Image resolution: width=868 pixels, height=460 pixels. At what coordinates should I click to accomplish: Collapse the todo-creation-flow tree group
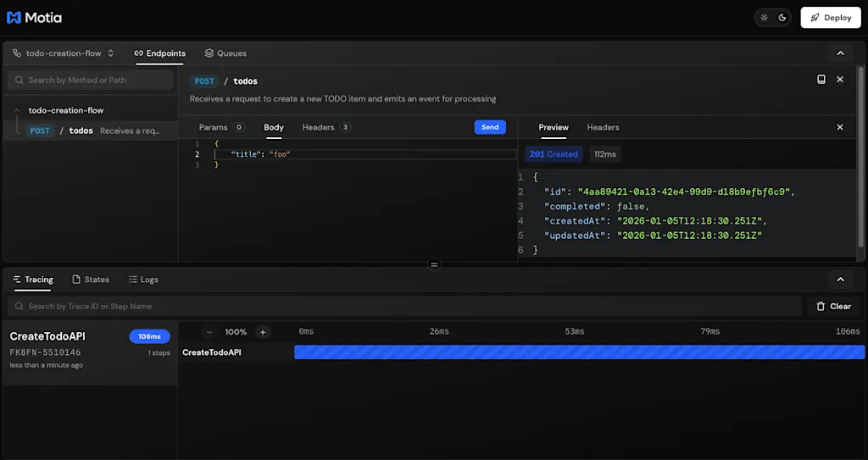(17, 110)
